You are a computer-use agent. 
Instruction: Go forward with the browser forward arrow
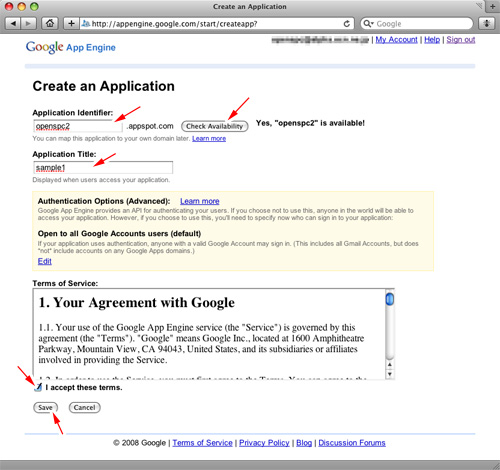click(x=28, y=24)
